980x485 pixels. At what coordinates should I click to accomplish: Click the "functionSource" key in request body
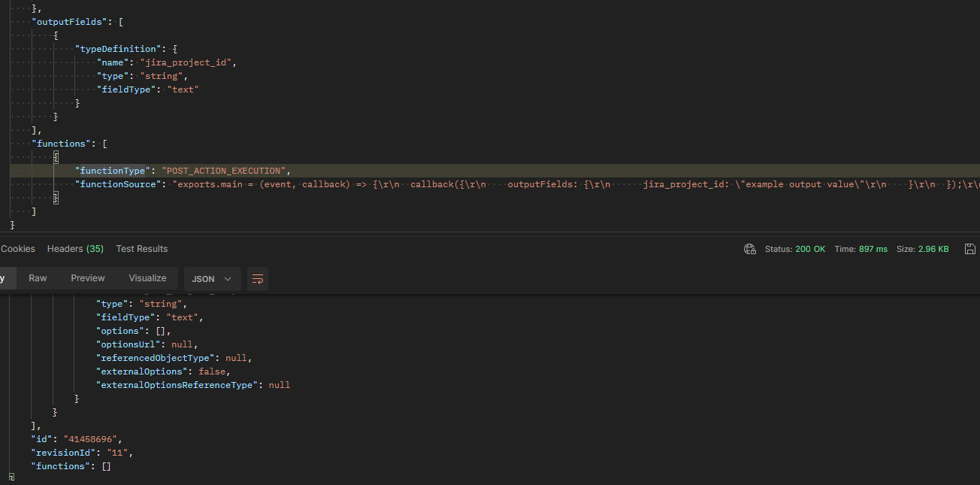[x=118, y=184]
